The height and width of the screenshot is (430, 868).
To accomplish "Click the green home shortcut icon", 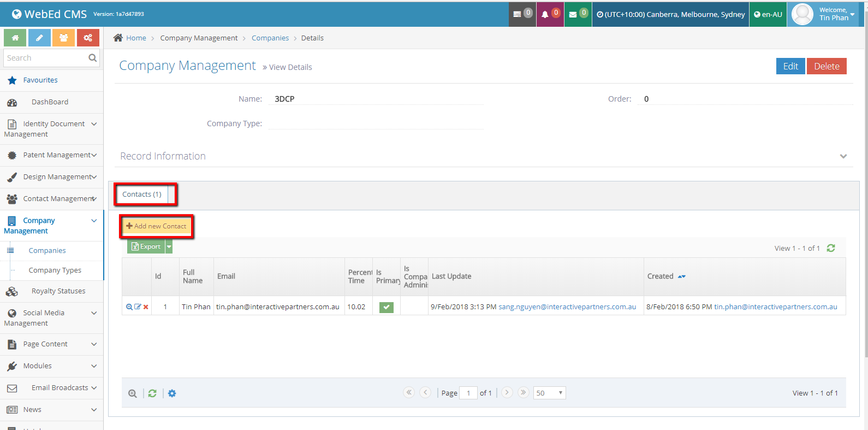I will coord(15,38).
